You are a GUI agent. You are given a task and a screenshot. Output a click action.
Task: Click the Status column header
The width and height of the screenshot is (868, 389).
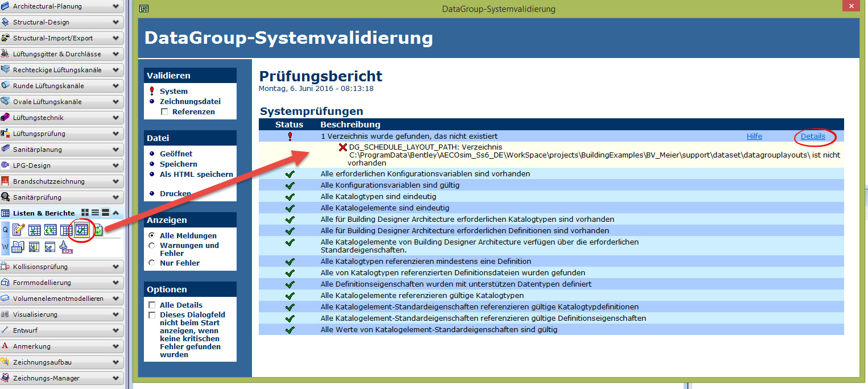289,125
